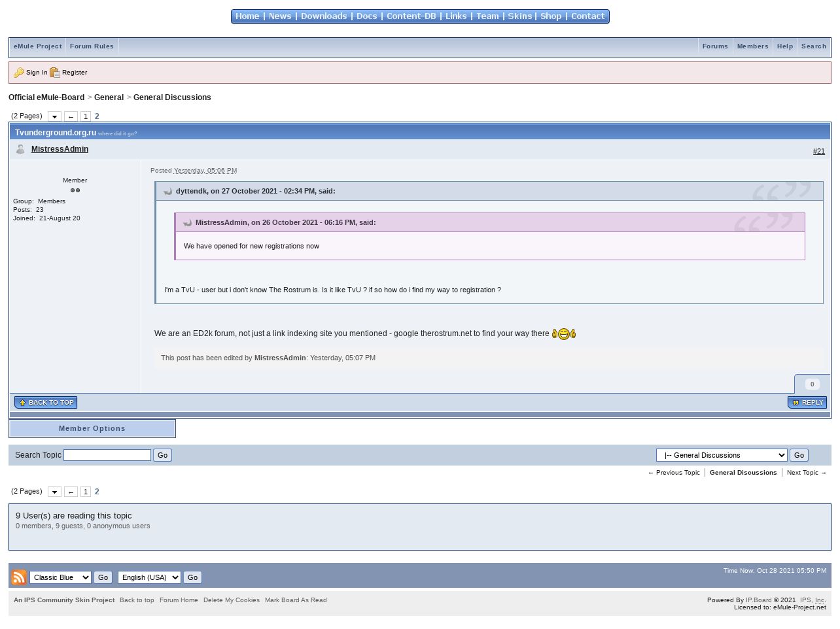Go to page 1 in top pagination
Image resolution: width=840 pixels, height=629 pixels.
pyautogui.click(x=86, y=116)
